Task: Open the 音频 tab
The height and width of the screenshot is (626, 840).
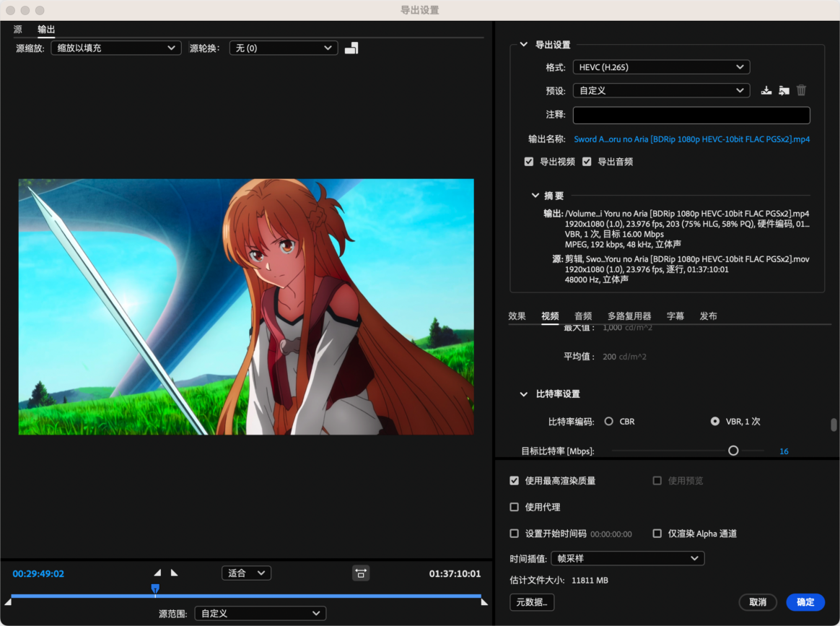Action: click(x=583, y=316)
